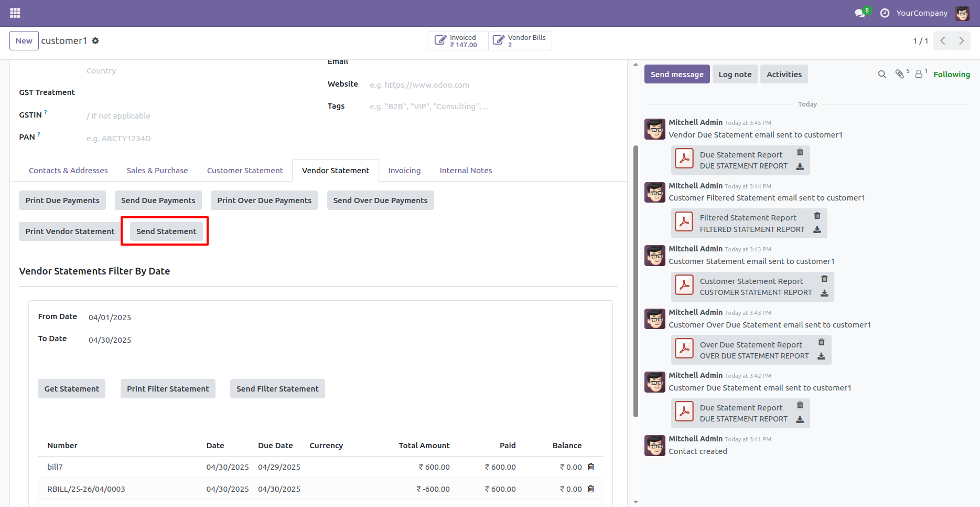The height and width of the screenshot is (507, 980).
Task: Click the highlighted Send Statement button
Action: (166, 231)
